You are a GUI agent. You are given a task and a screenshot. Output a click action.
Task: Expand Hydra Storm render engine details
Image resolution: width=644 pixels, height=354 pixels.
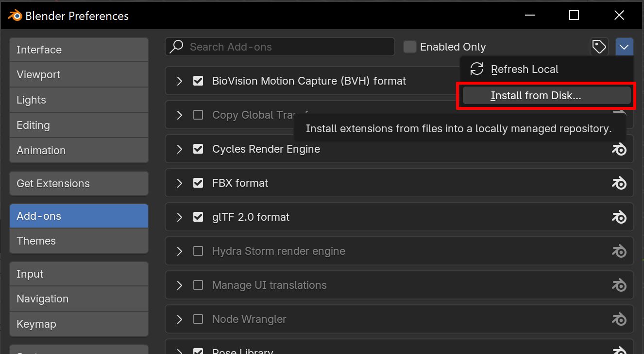point(180,251)
